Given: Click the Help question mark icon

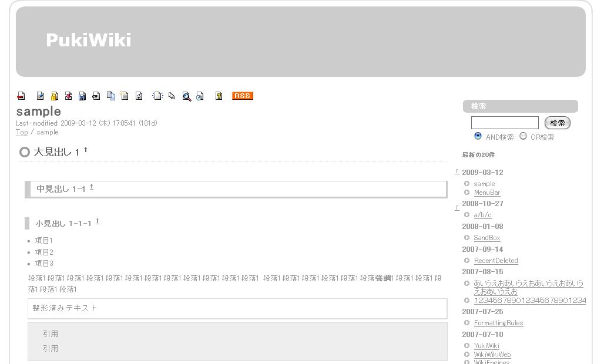Looking at the screenshot, I should 219,96.
